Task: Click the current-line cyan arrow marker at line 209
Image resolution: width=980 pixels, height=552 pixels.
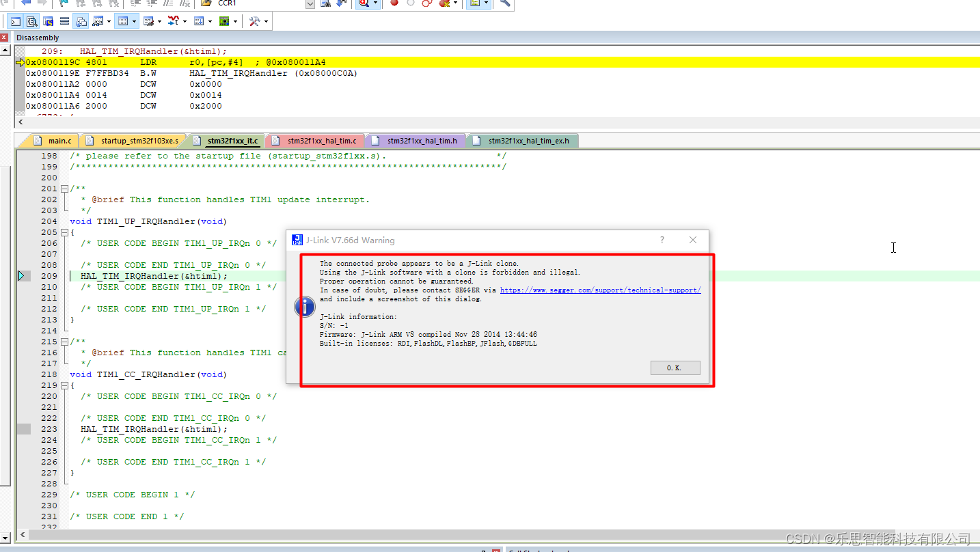Action: pos(21,276)
